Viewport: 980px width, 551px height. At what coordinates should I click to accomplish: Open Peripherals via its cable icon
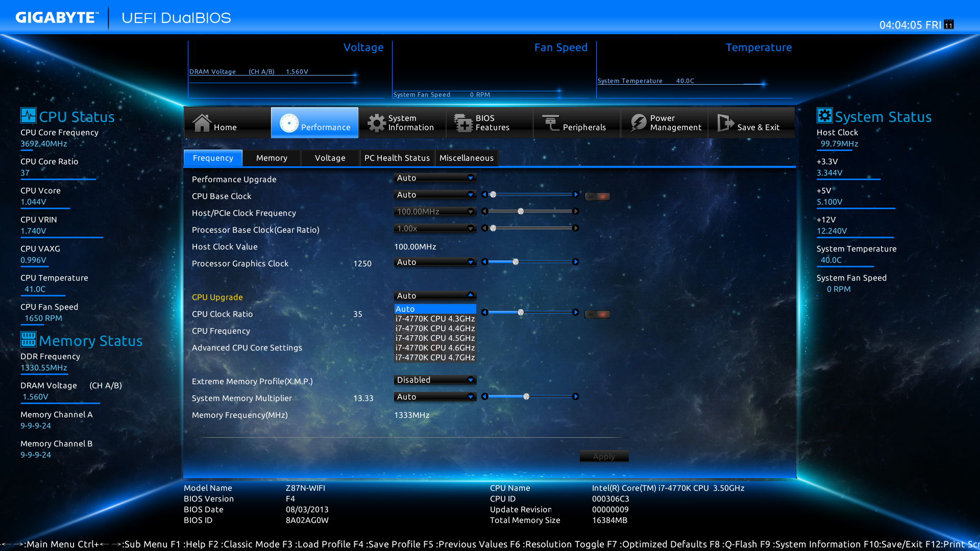click(x=551, y=123)
